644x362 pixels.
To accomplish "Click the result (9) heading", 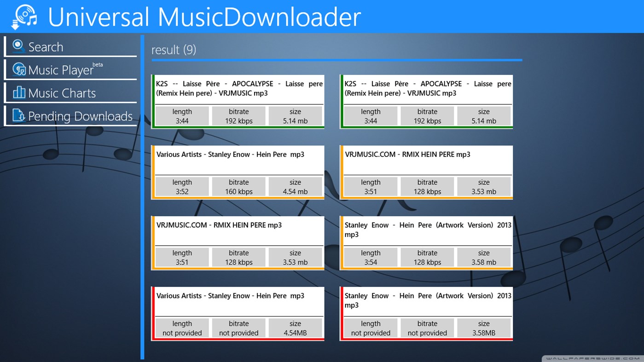I will (174, 50).
